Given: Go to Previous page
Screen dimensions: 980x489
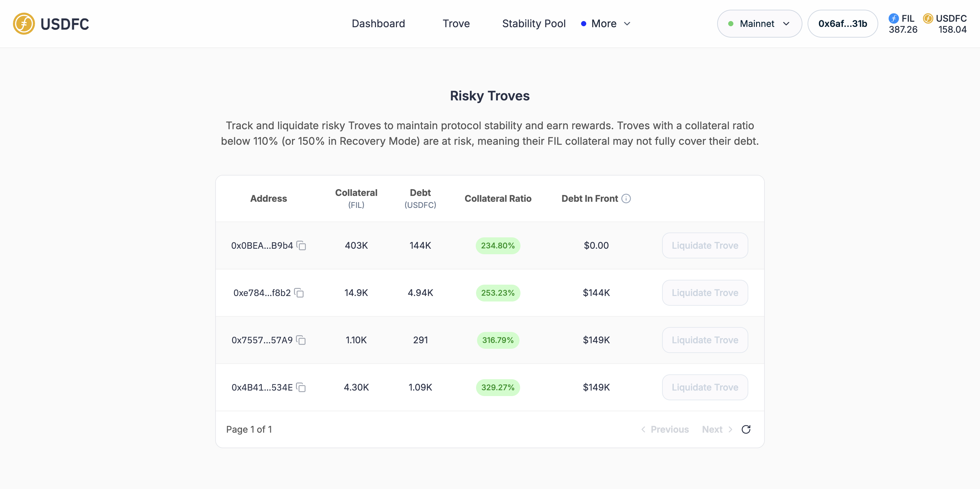Looking at the screenshot, I should coord(665,429).
